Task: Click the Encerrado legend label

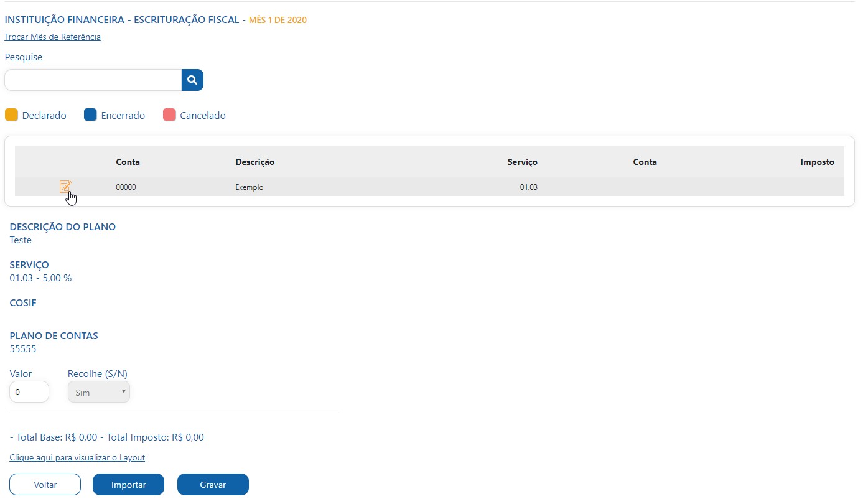Action: click(123, 116)
